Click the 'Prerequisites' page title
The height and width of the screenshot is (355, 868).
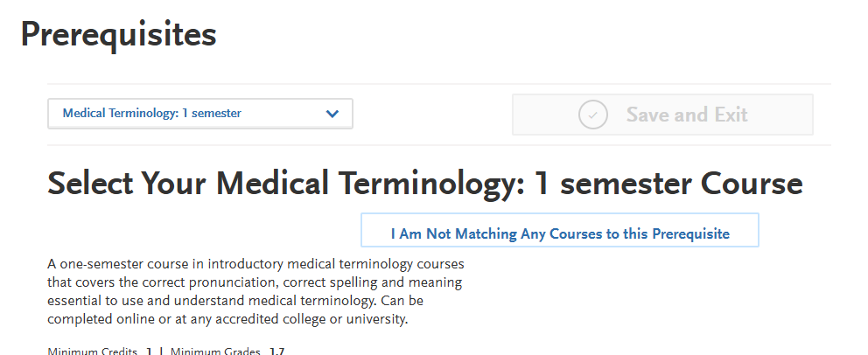point(118,34)
